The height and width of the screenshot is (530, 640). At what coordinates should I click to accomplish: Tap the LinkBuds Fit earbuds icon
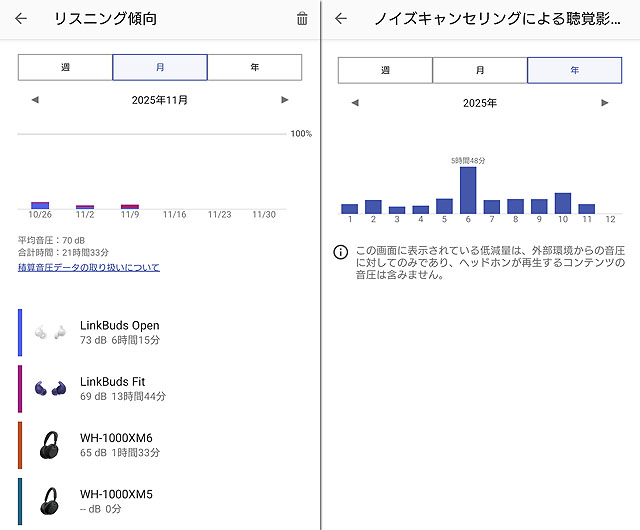(49, 389)
